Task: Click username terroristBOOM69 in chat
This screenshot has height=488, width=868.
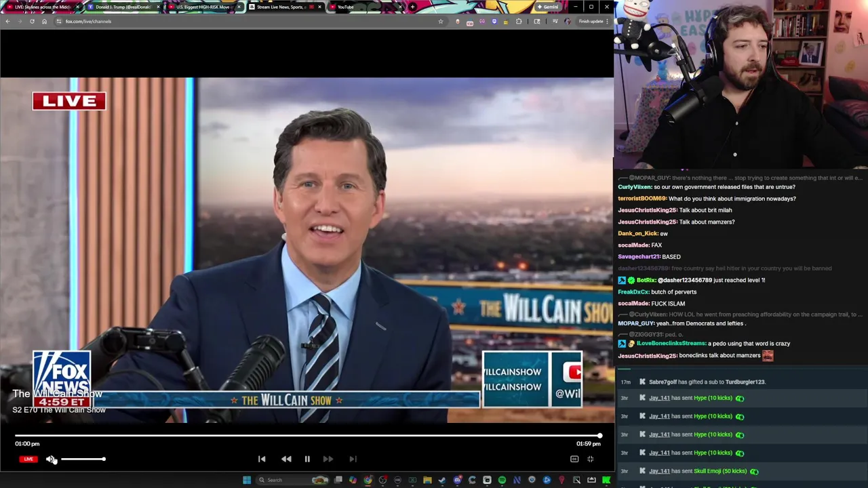Action: 642,199
